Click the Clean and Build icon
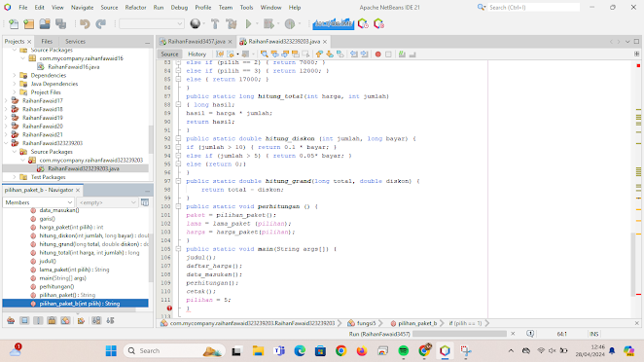This screenshot has height=362, width=644. point(232,24)
